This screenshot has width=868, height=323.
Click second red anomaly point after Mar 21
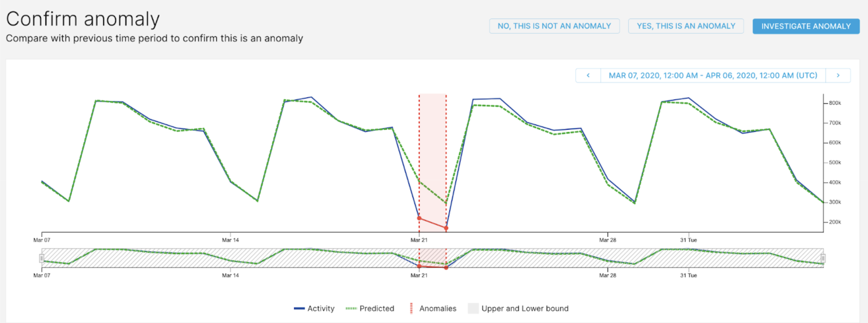pos(446,228)
